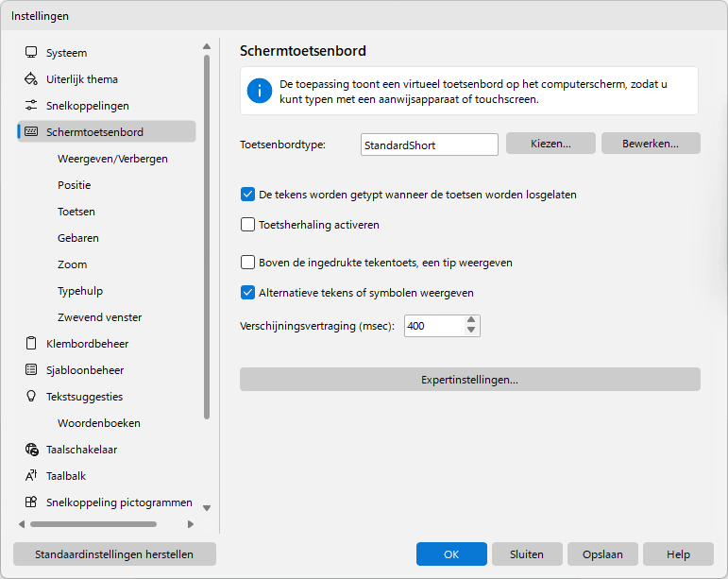Select Snelkoppelingen in the sidebar
The image size is (728, 579).
[x=107, y=106]
